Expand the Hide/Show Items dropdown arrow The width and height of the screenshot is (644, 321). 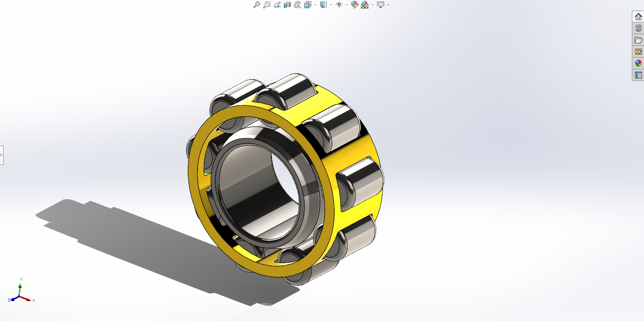pos(346,5)
